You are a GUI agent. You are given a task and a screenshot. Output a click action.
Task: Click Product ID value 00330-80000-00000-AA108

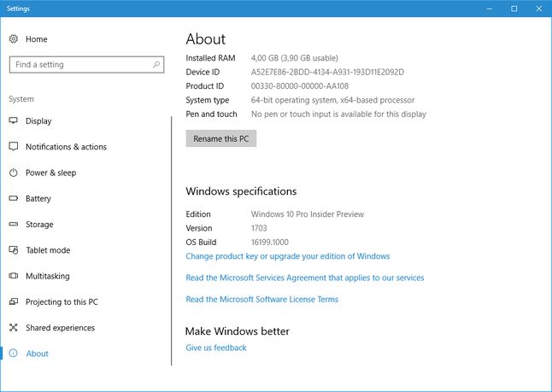point(300,86)
